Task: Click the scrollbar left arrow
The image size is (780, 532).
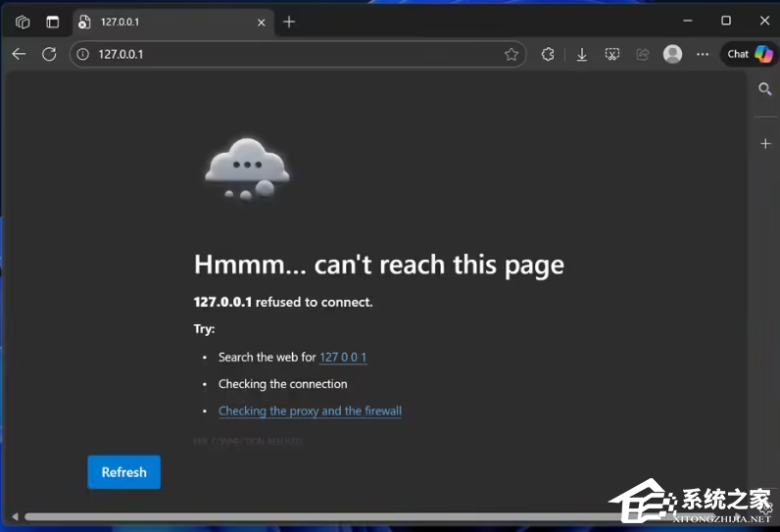Action: click(x=15, y=516)
